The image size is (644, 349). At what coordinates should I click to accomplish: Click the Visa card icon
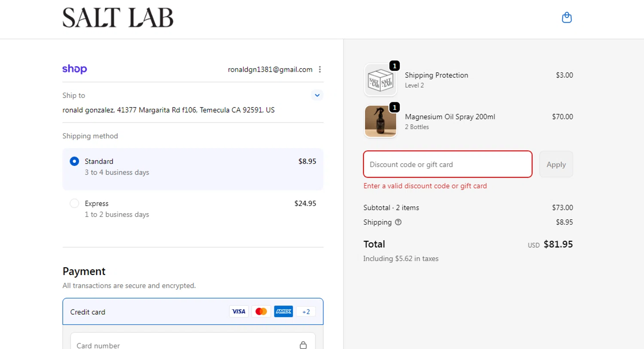click(239, 312)
